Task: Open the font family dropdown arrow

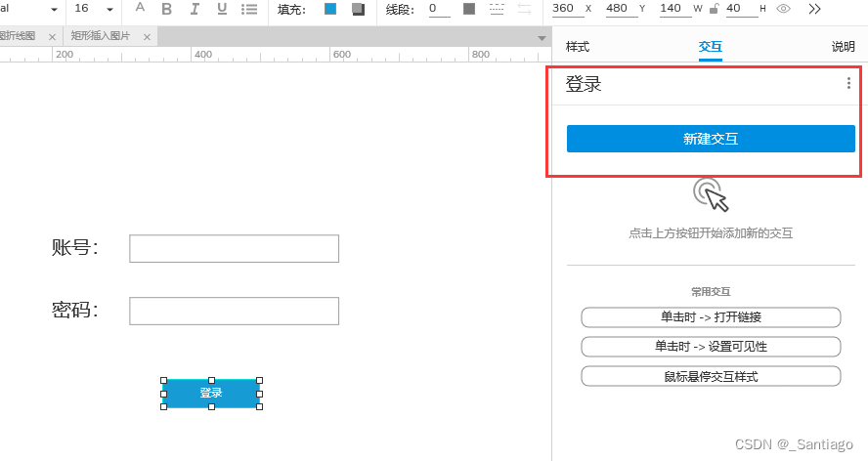Action: click(x=55, y=10)
